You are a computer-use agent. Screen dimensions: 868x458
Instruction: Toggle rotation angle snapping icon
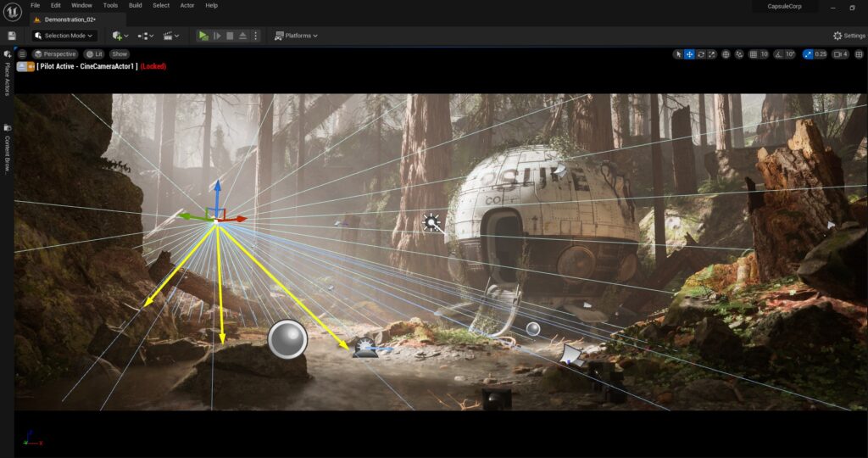pos(778,54)
